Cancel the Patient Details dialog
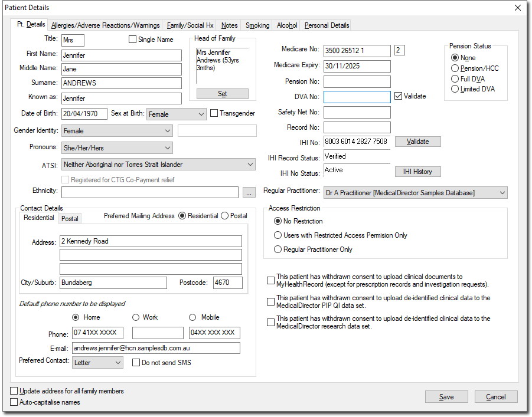Screen dimensions: 532x417 pyautogui.click(x=496, y=397)
